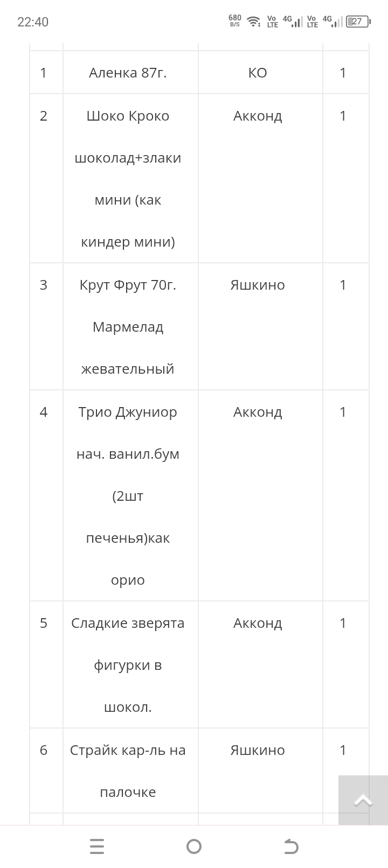388x868 pixels.
Task: Tap the КО manufacturer cell
Action: pyautogui.click(x=258, y=73)
